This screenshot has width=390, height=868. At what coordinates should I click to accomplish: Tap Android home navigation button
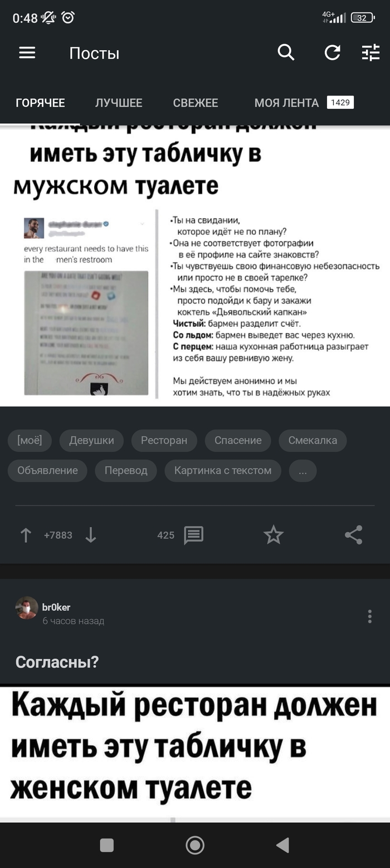[x=195, y=845]
